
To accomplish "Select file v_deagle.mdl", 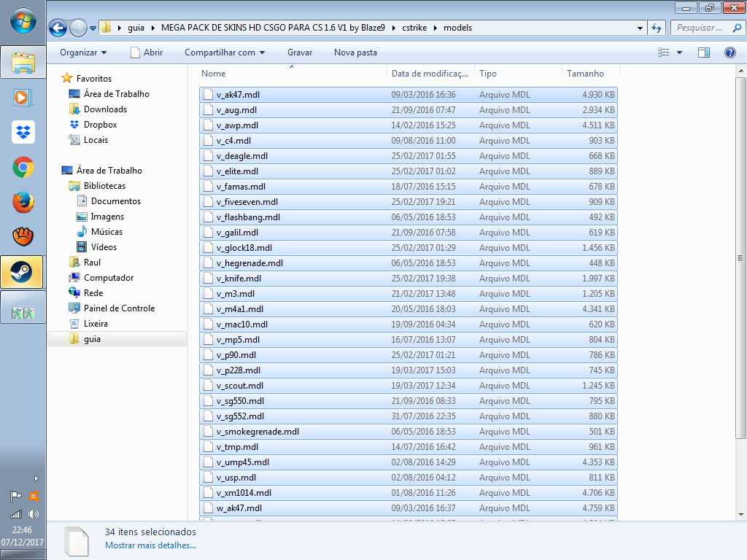I will tap(409, 156).
